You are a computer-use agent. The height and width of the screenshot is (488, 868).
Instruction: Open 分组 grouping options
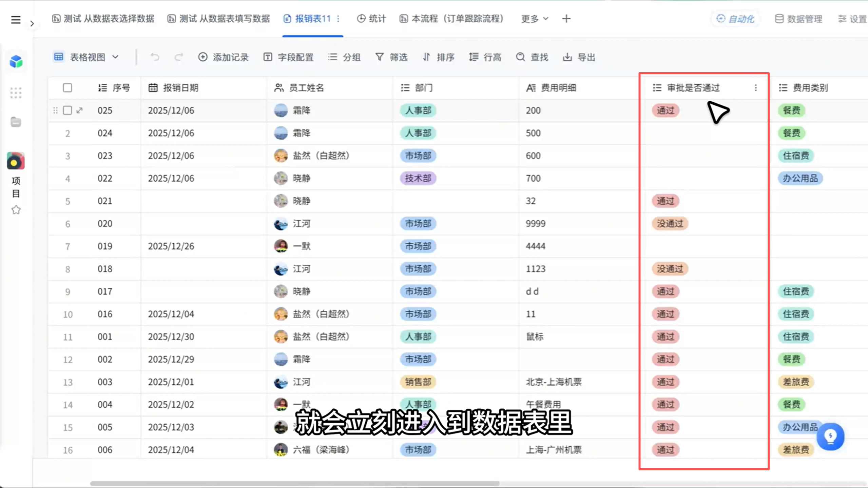[x=344, y=57]
